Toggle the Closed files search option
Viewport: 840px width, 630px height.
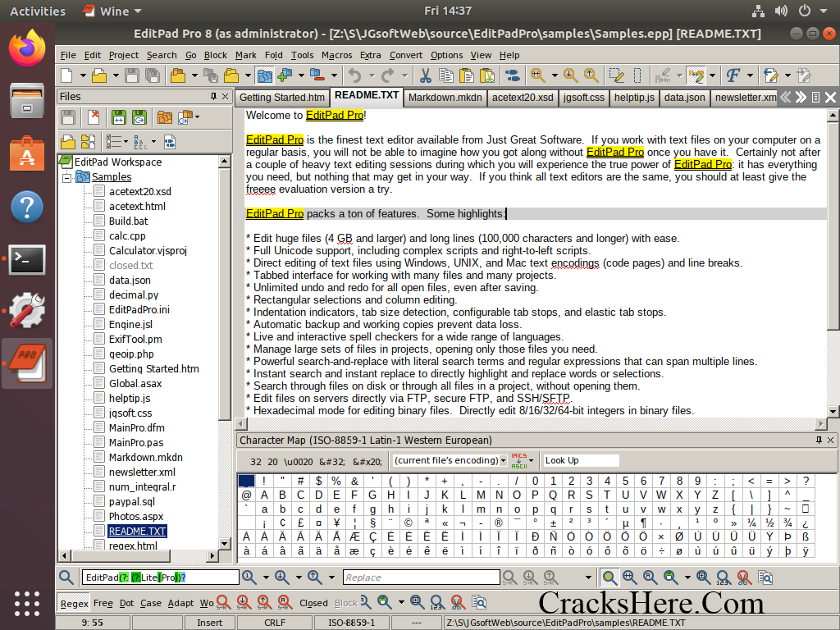[313, 603]
